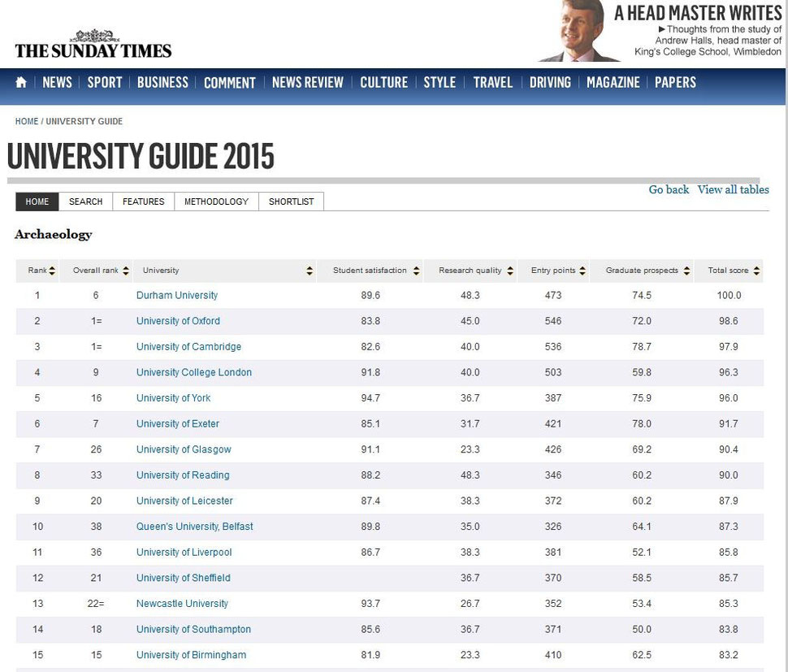Click The Sunday Times logo
This screenshot has width=788, height=672.
click(x=93, y=44)
